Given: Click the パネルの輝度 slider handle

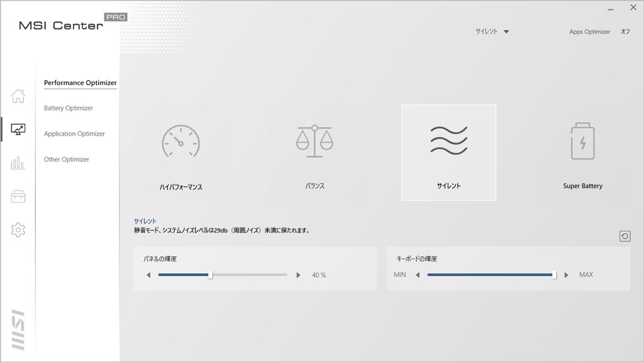Looking at the screenshot, I should coord(210,275).
